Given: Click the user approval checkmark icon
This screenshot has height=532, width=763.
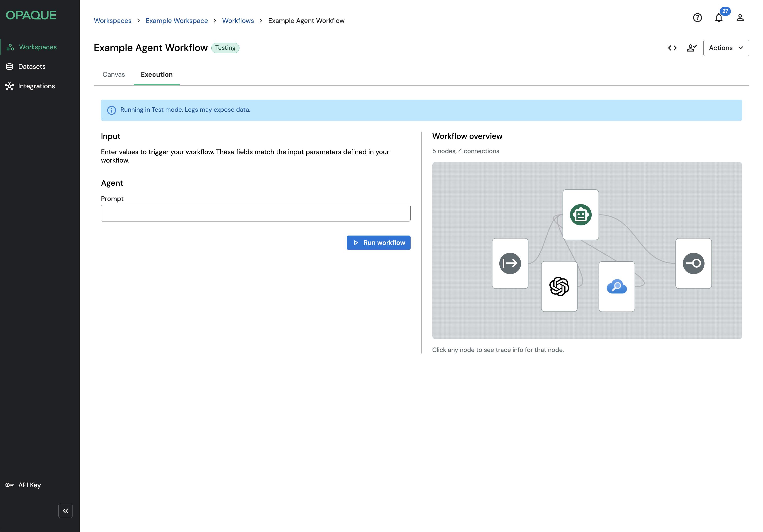Looking at the screenshot, I should (x=691, y=48).
